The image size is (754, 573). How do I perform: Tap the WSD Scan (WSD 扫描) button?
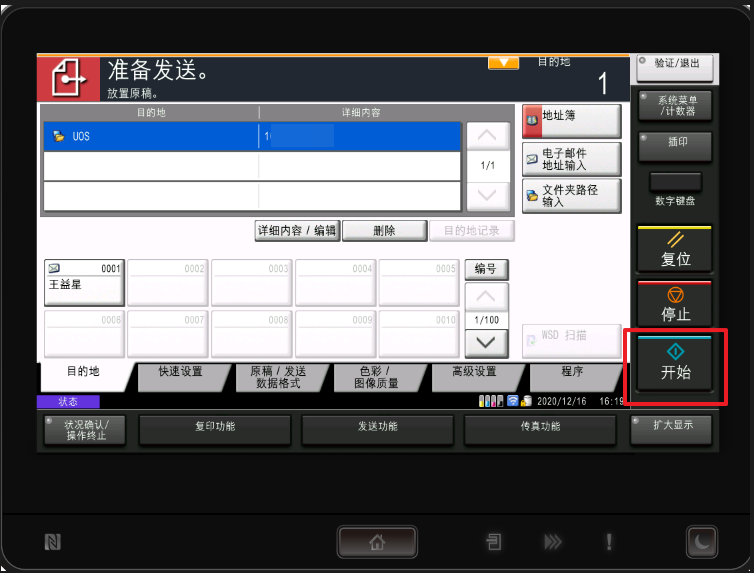(x=572, y=340)
